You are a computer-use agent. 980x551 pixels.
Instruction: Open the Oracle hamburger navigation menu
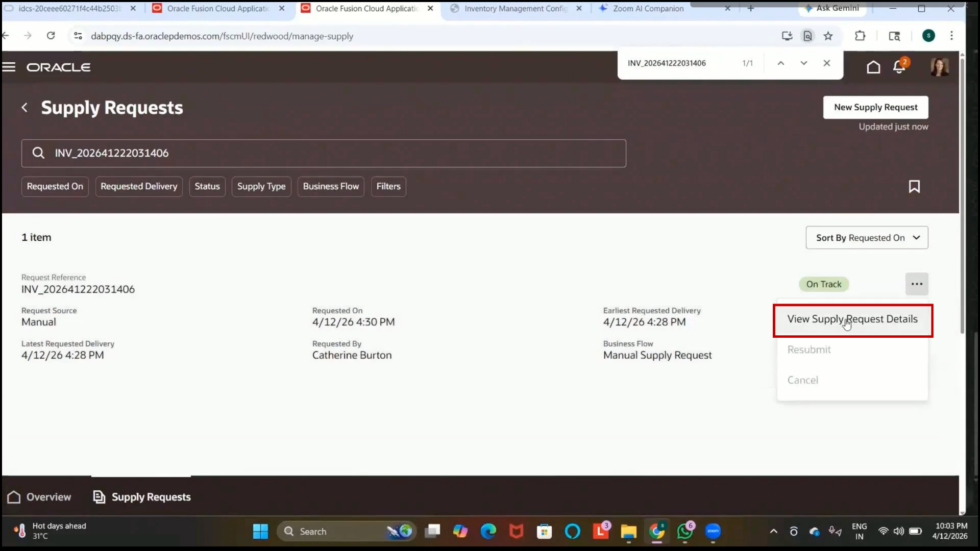click(x=9, y=67)
